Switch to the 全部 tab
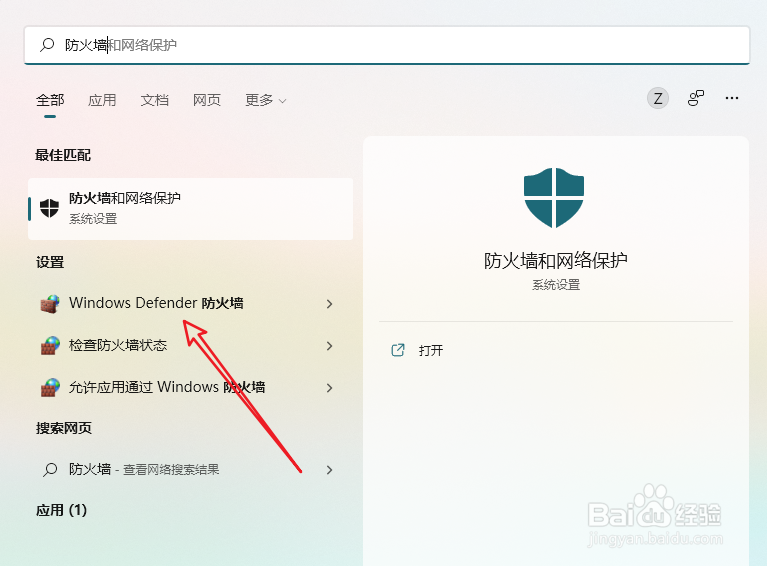The width and height of the screenshot is (767, 566). pos(50,100)
